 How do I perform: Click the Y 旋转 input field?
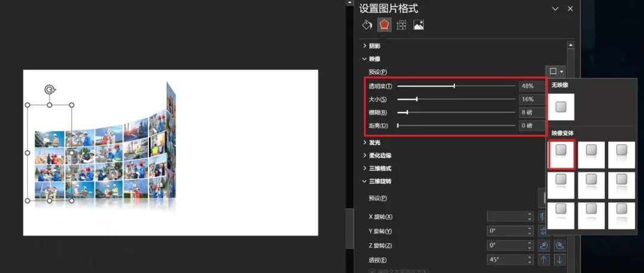click(x=510, y=231)
